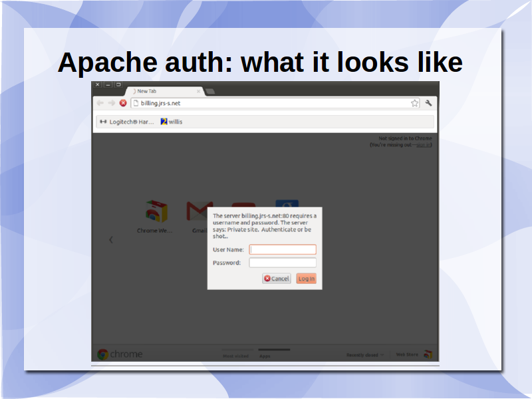Click the Log In button

[x=307, y=279]
